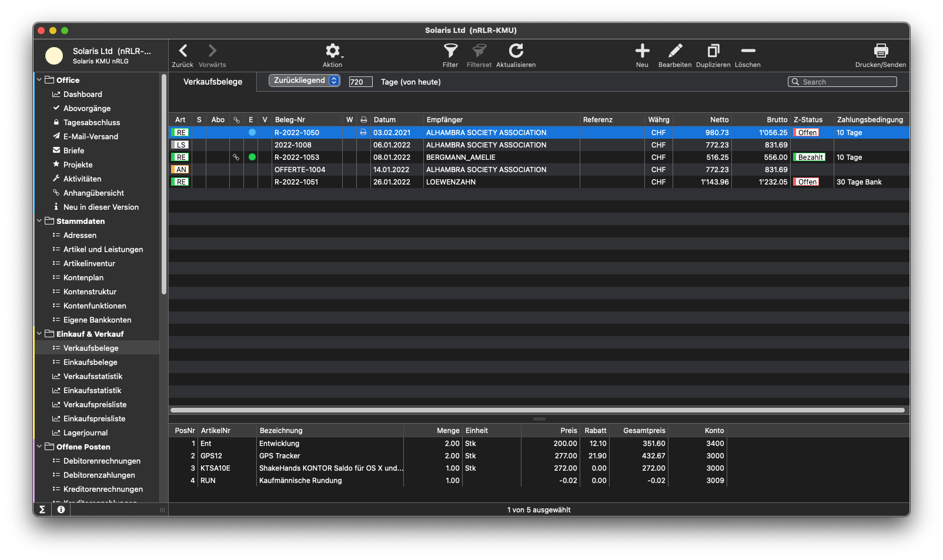Select invoice row R-2022-1053
The width and height of the screenshot is (943, 560).
(297, 157)
